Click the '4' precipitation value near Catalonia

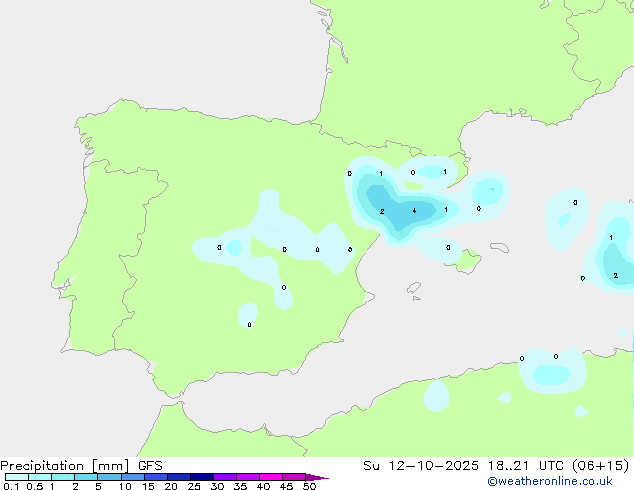tap(414, 211)
